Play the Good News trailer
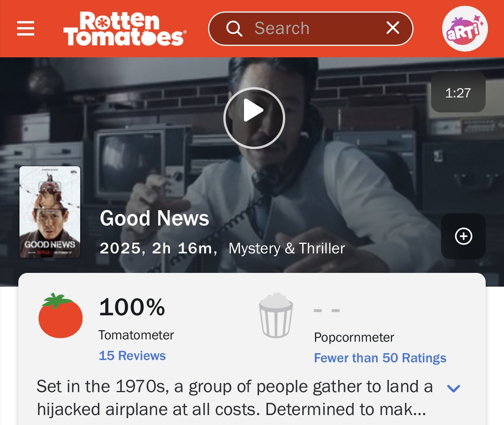This screenshot has width=504, height=425. (254, 118)
